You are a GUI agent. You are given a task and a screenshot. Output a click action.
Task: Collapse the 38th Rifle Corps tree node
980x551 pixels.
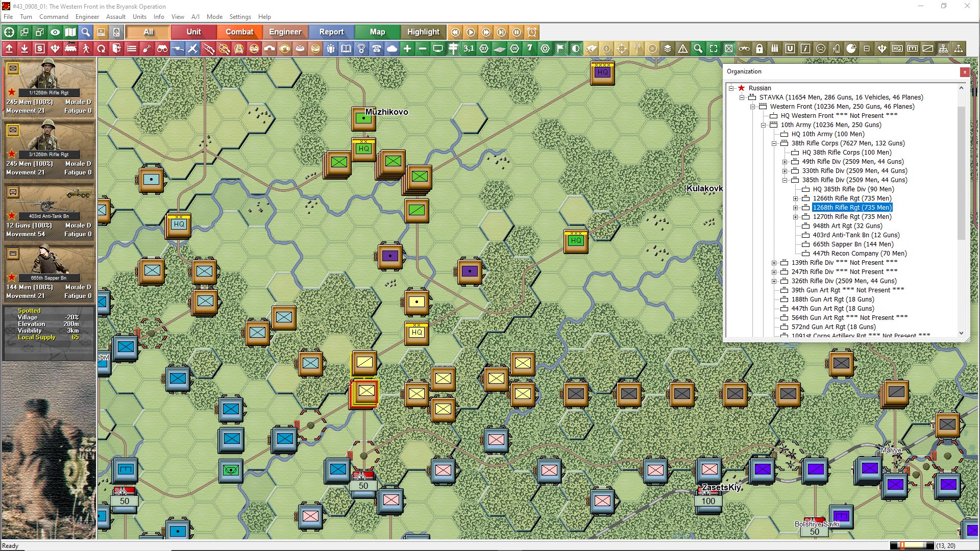[x=774, y=143]
